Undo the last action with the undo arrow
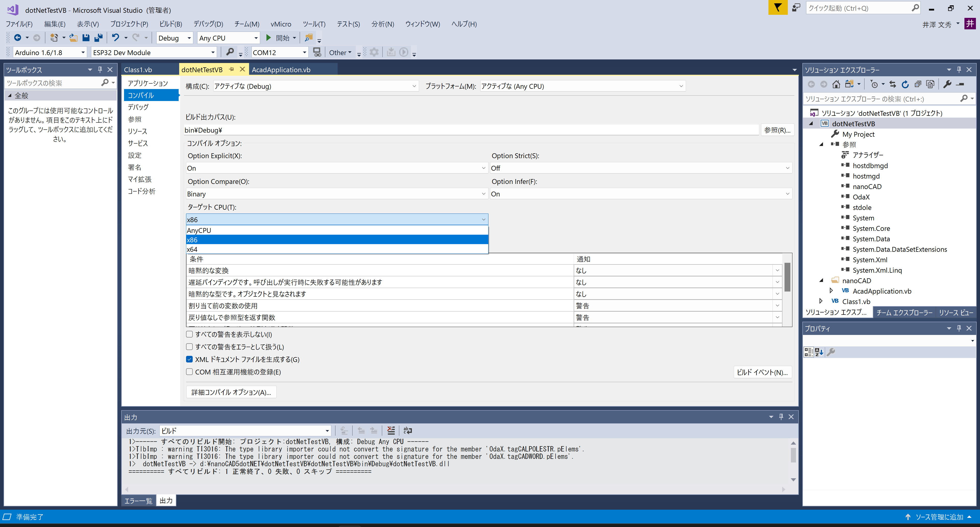The width and height of the screenshot is (980, 527). (116, 38)
